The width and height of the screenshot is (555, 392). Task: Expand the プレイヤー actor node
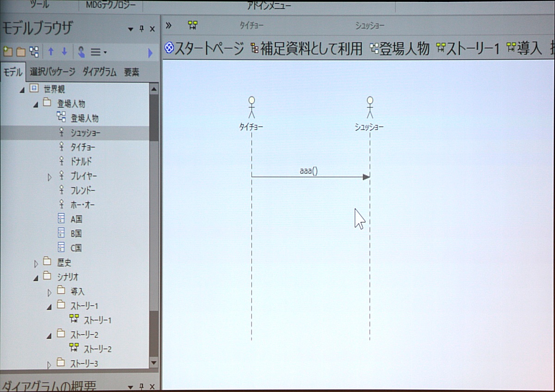(x=50, y=177)
